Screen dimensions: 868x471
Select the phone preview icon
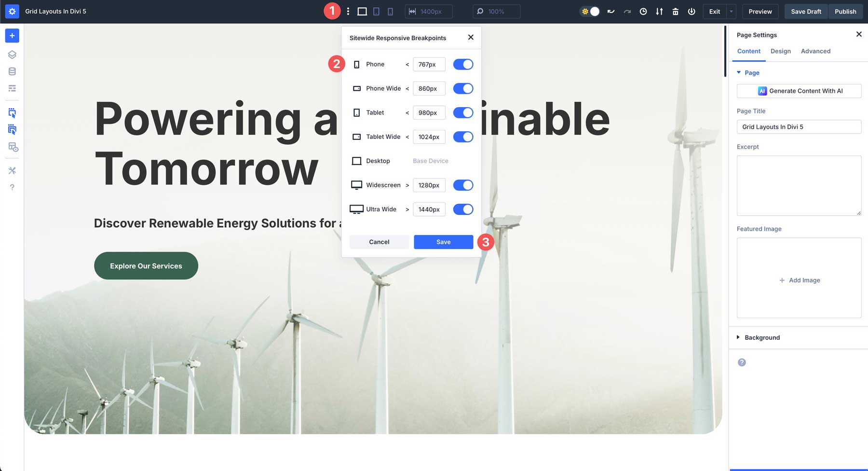pyautogui.click(x=391, y=11)
